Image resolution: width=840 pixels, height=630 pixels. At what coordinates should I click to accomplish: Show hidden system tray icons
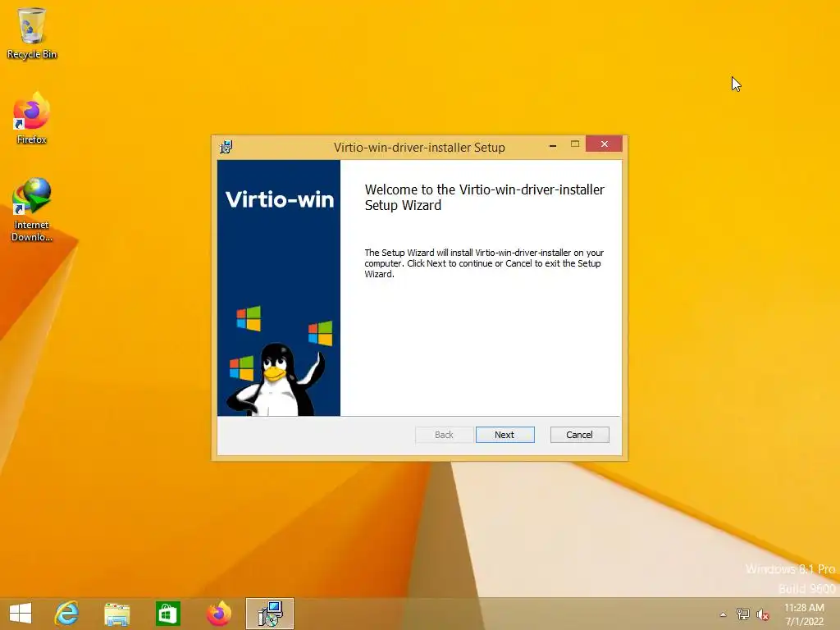(x=723, y=614)
